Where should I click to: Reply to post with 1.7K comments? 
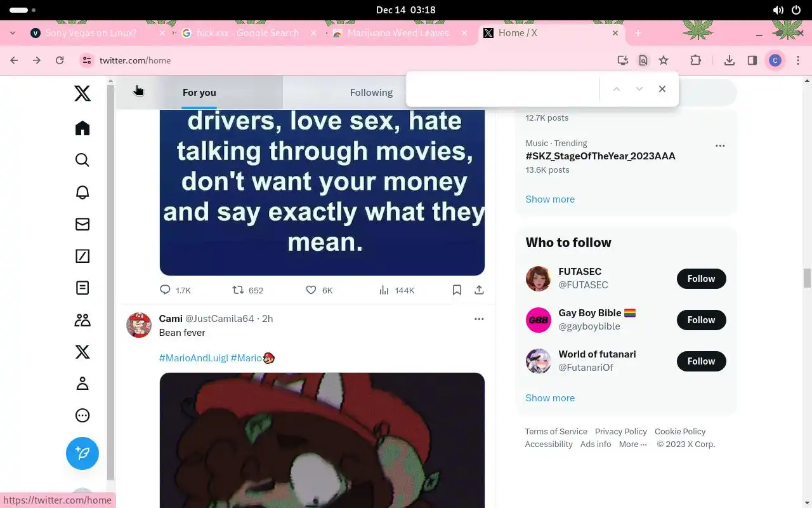(175, 290)
